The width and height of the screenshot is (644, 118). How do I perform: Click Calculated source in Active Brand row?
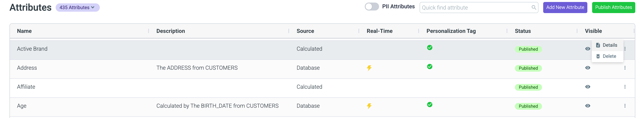pyautogui.click(x=309, y=49)
